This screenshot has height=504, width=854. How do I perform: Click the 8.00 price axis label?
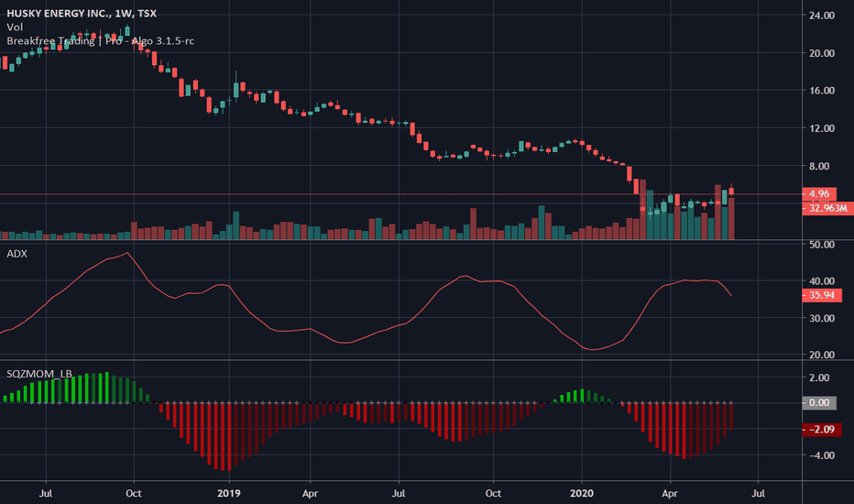click(819, 166)
